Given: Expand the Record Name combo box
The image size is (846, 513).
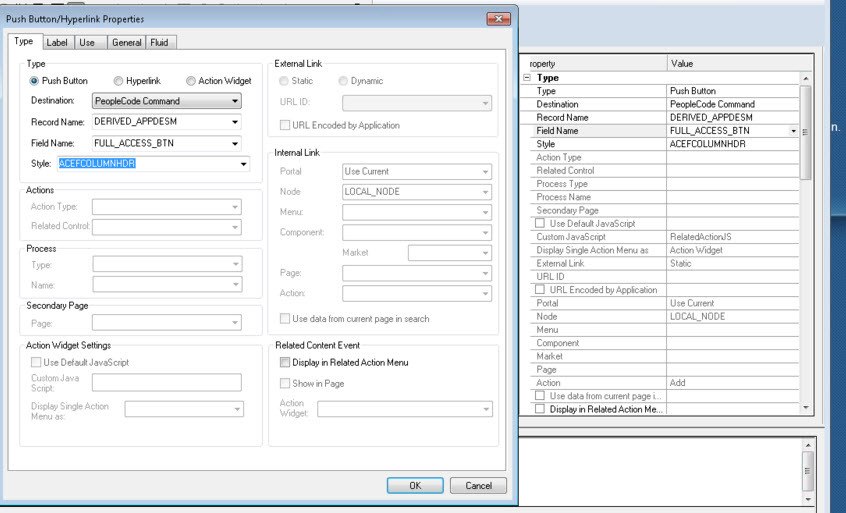Looking at the screenshot, I should tap(235, 122).
